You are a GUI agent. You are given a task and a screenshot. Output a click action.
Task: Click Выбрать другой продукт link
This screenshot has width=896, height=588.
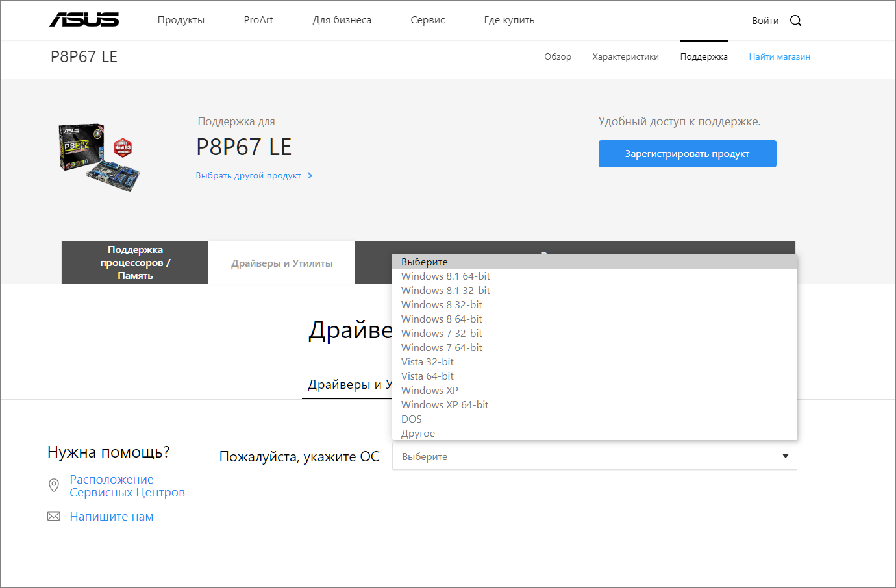254,175
